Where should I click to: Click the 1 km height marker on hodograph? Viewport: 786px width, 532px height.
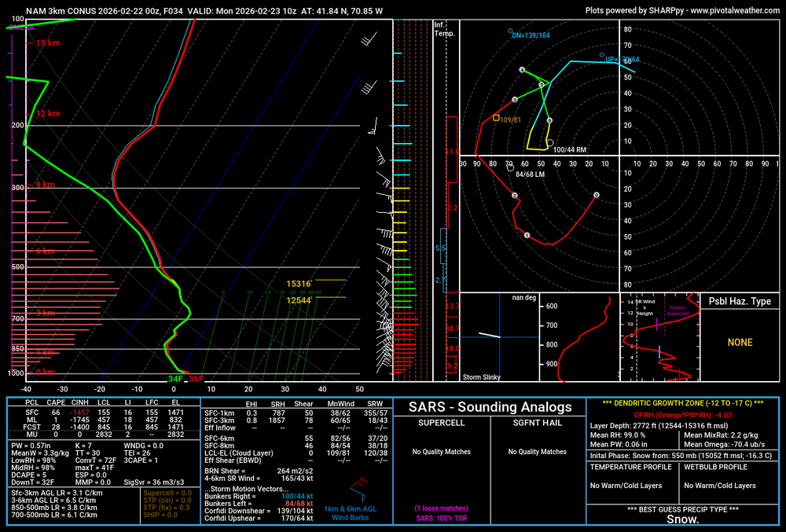click(x=527, y=236)
